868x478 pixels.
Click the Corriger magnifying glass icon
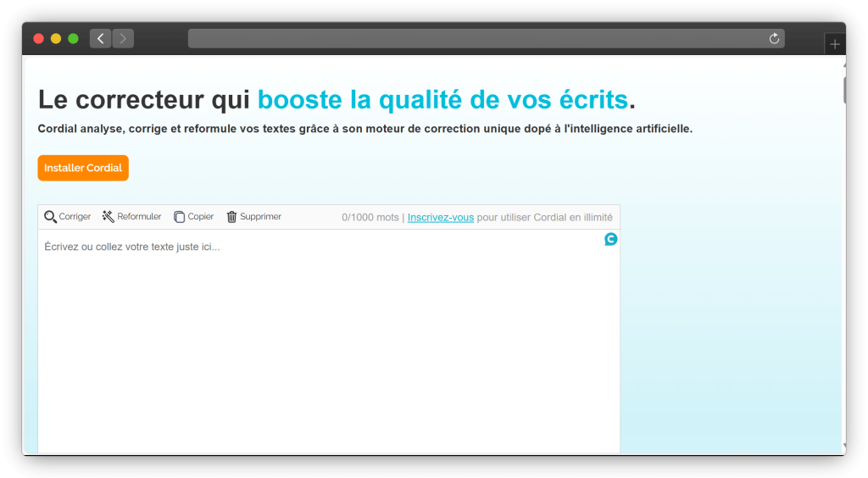coord(51,217)
